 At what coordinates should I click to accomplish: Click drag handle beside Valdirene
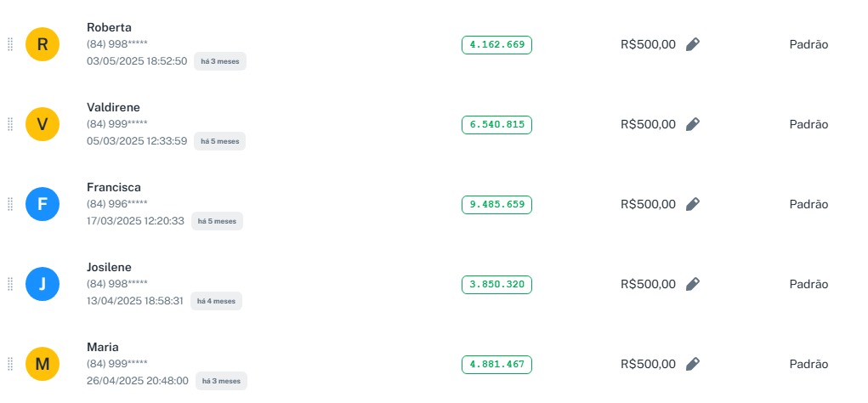click(10, 124)
